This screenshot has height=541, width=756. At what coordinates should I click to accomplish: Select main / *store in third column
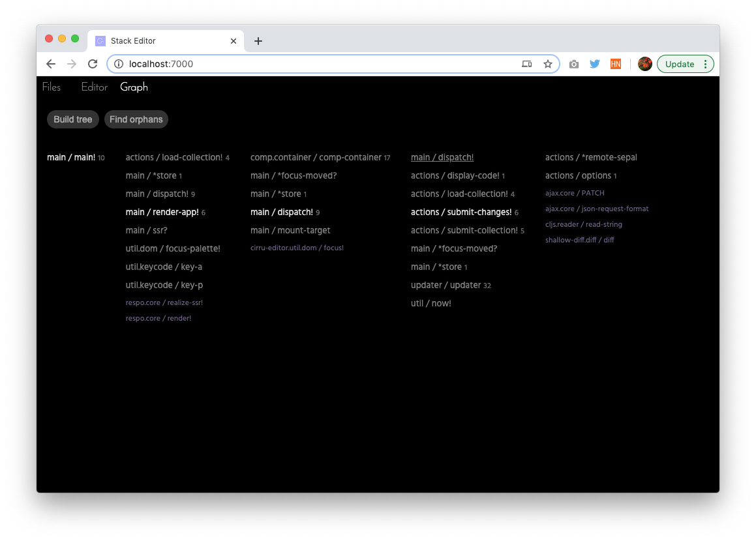point(279,194)
